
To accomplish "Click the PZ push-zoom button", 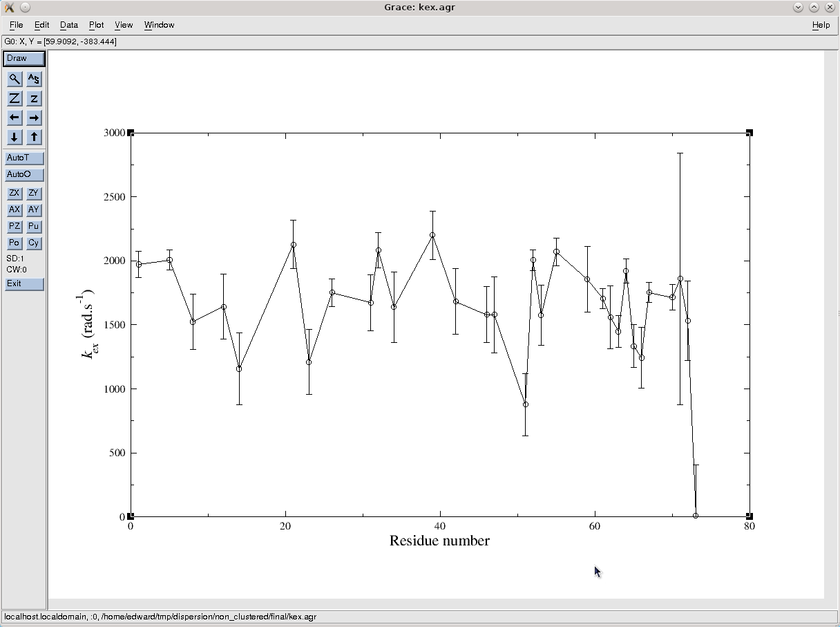I will pos(14,227).
